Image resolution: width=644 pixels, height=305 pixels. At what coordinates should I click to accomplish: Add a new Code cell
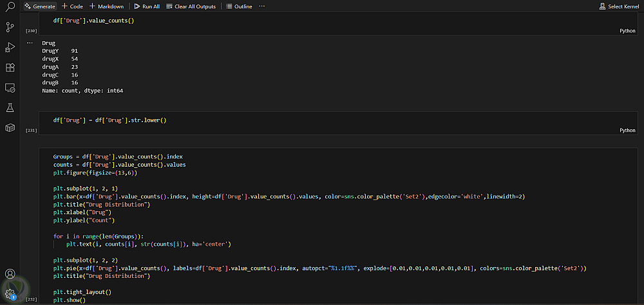click(72, 6)
